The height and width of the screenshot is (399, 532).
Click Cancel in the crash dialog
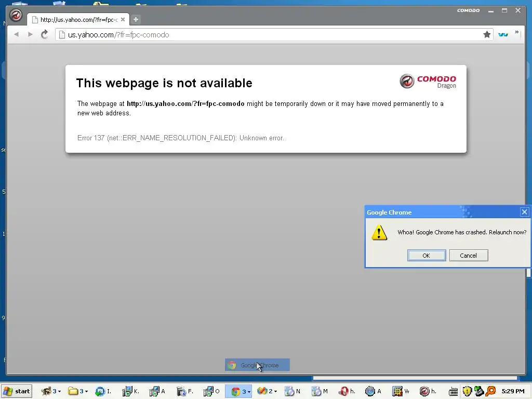tap(469, 256)
